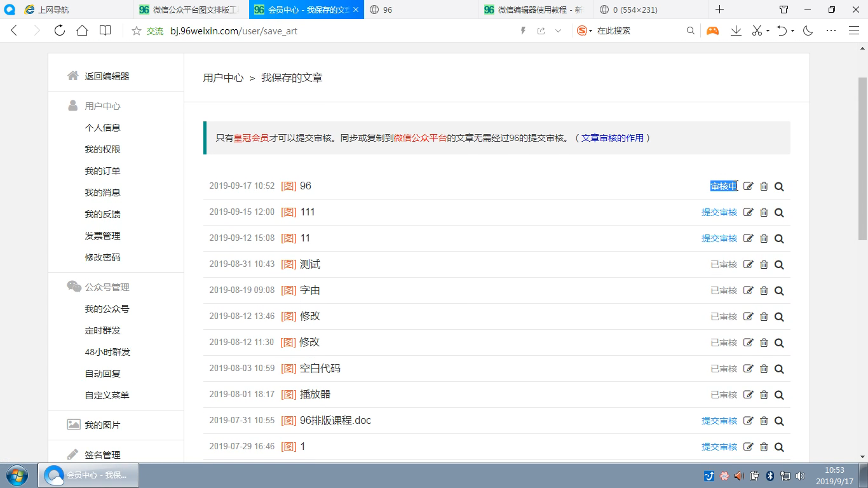Open the downloads icon in toolbar
This screenshot has height=488, width=868.
coord(736,30)
